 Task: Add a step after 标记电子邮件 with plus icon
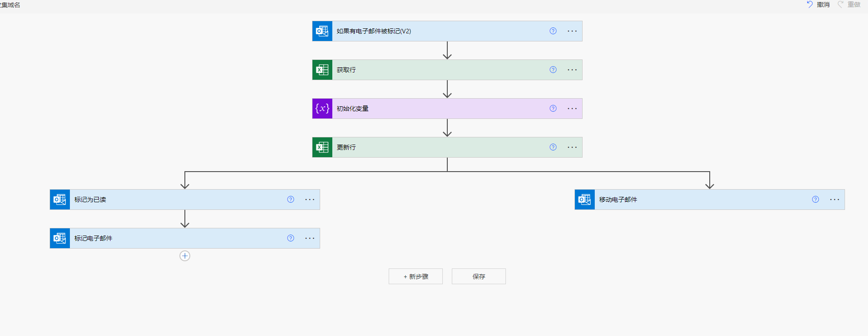click(x=185, y=256)
